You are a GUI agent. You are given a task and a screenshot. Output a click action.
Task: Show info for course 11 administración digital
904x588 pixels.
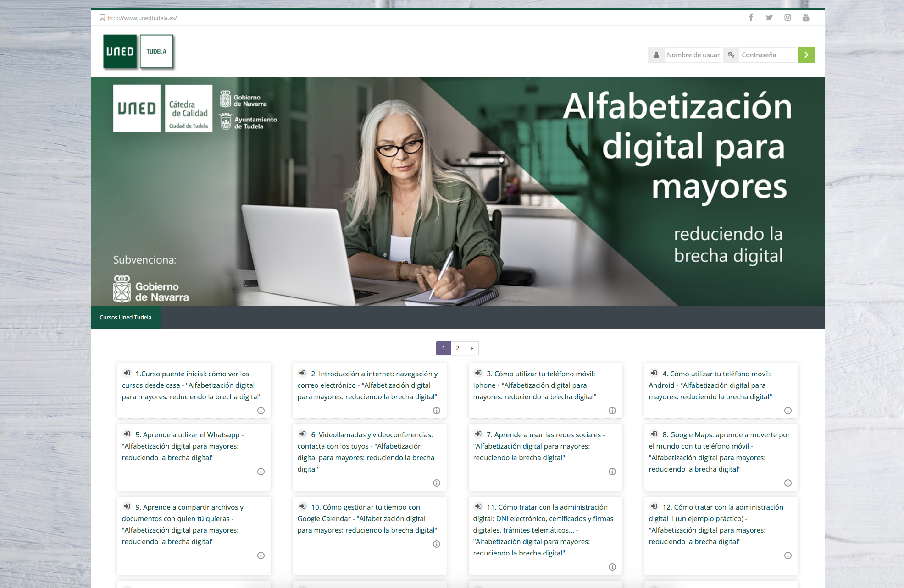[x=612, y=567]
